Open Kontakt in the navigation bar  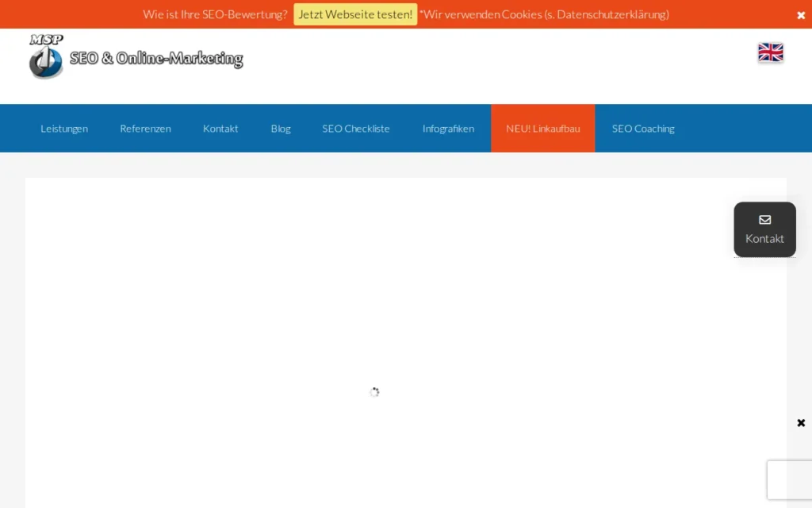[x=220, y=129]
